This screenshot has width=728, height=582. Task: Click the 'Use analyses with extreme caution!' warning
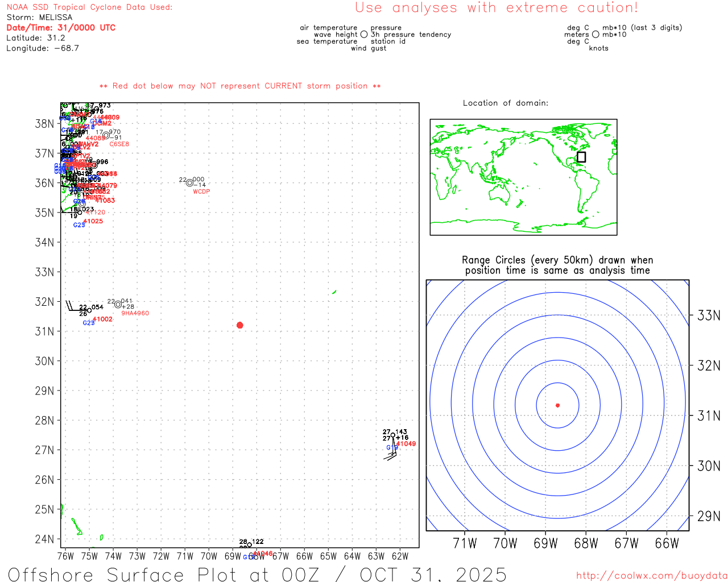pos(496,8)
